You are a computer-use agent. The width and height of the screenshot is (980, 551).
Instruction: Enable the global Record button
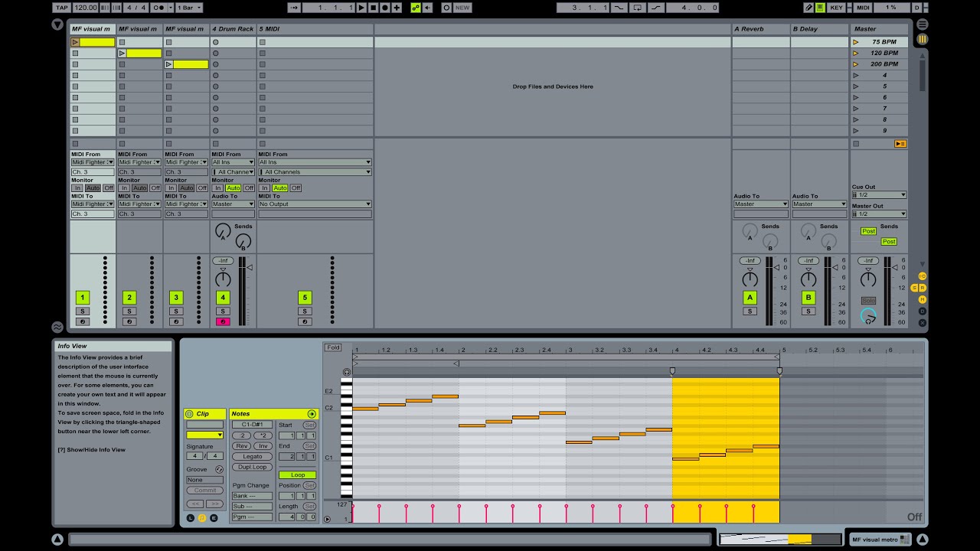pos(384,8)
